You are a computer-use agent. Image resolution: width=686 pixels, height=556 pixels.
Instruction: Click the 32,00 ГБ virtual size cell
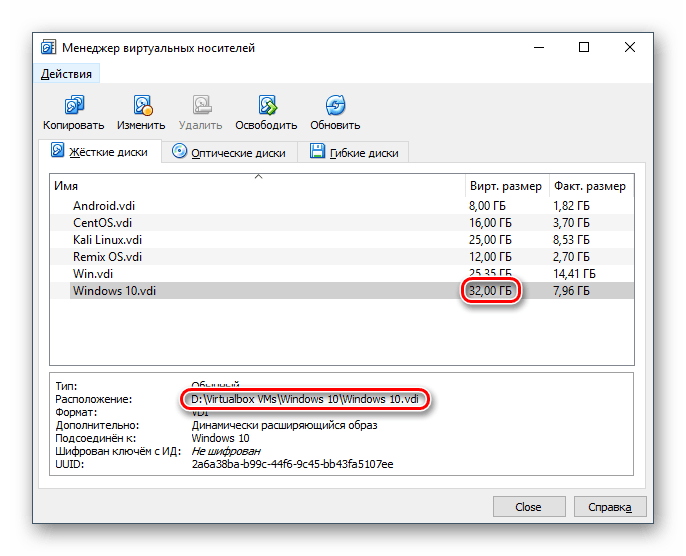[490, 291]
